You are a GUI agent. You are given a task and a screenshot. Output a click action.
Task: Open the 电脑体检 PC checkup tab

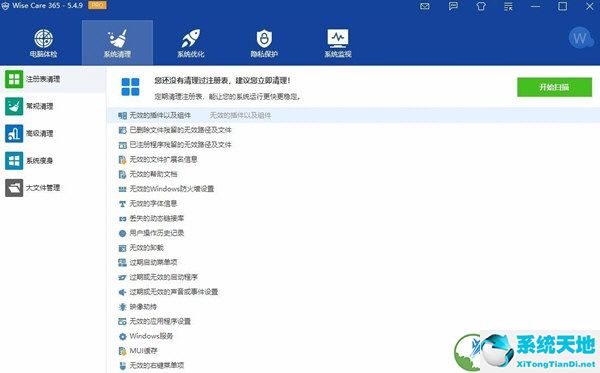(44, 43)
